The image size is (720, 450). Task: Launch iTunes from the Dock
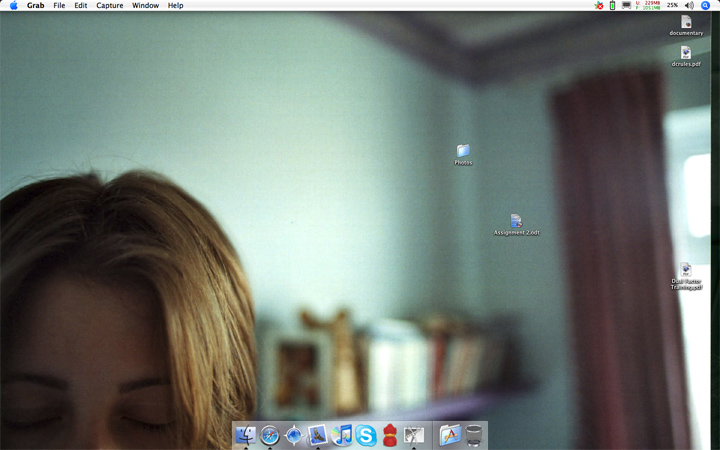342,434
